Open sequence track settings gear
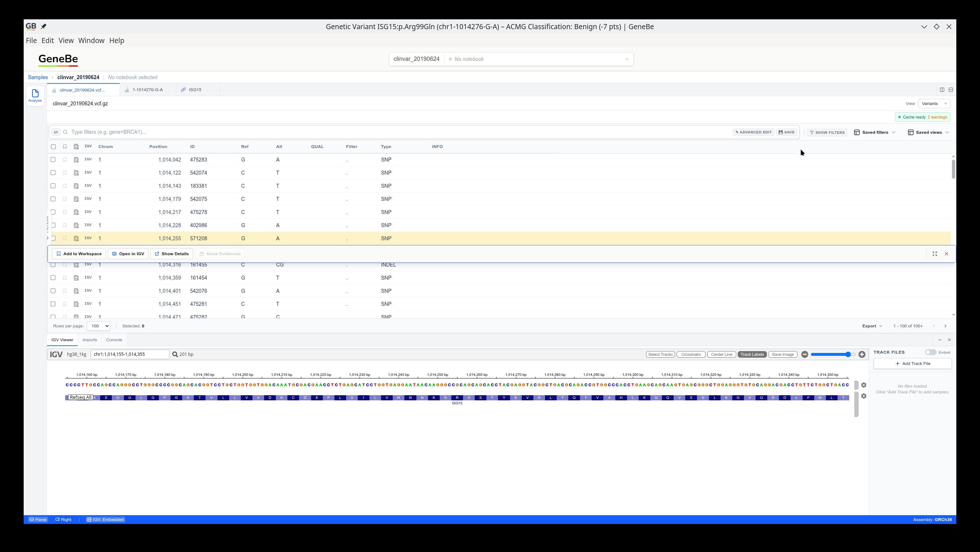This screenshot has height=552, width=980. click(x=863, y=385)
